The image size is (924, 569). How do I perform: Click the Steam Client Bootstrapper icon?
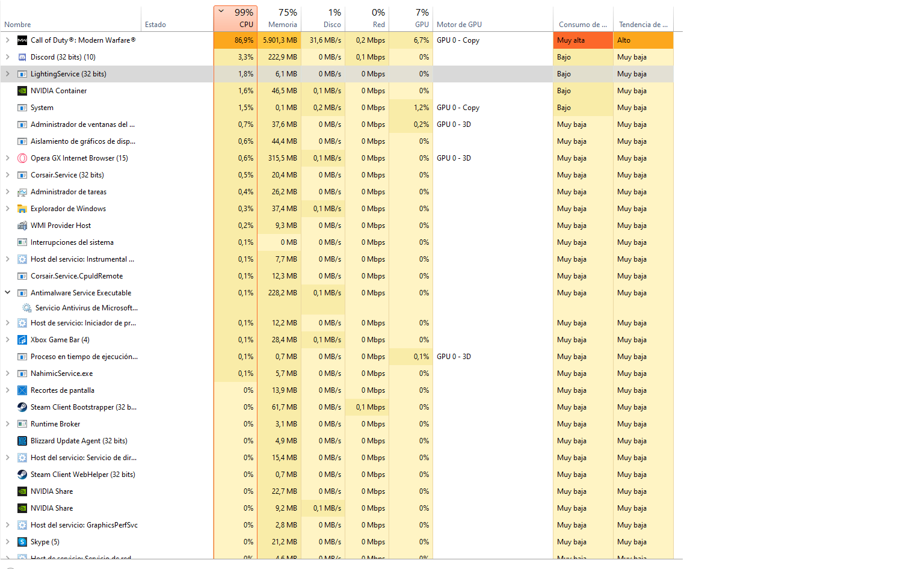(x=22, y=407)
